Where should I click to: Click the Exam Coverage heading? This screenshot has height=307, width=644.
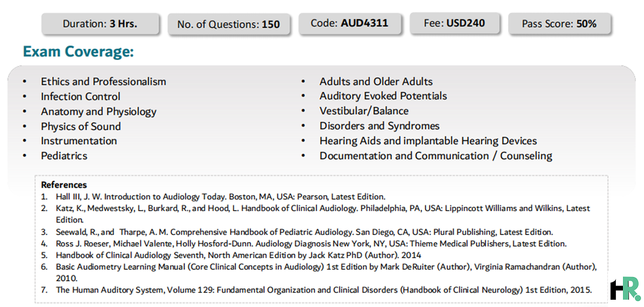pyautogui.click(x=79, y=52)
